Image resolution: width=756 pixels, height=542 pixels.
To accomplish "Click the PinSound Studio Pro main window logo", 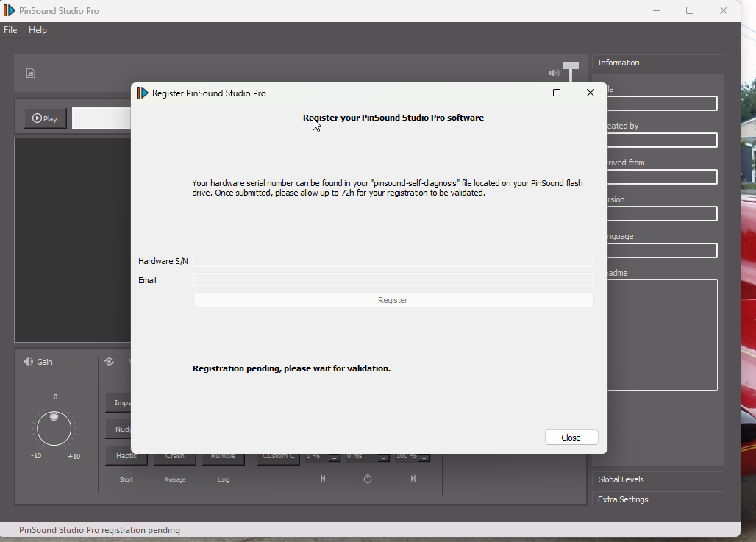I will click(10, 10).
